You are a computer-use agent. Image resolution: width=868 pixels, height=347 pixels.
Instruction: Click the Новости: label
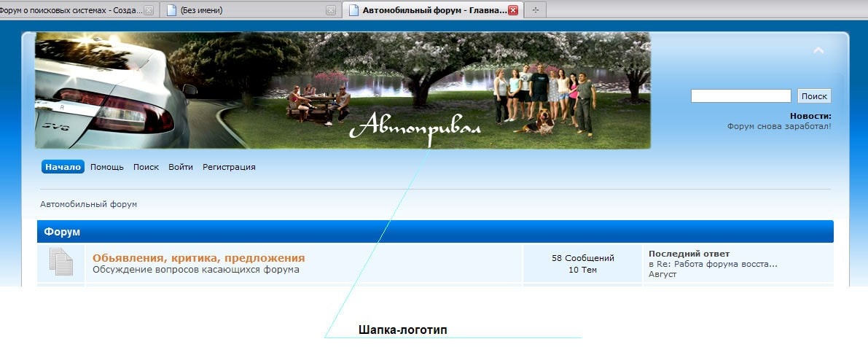tap(810, 116)
